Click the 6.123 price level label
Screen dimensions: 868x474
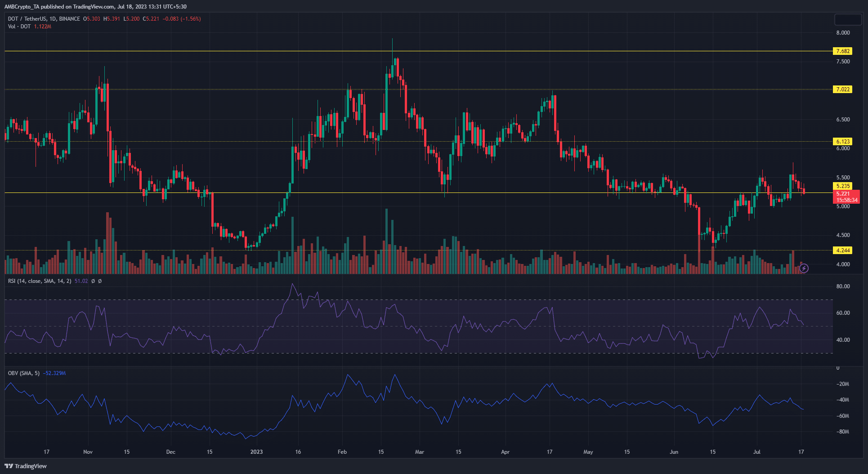pyautogui.click(x=843, y=142)
